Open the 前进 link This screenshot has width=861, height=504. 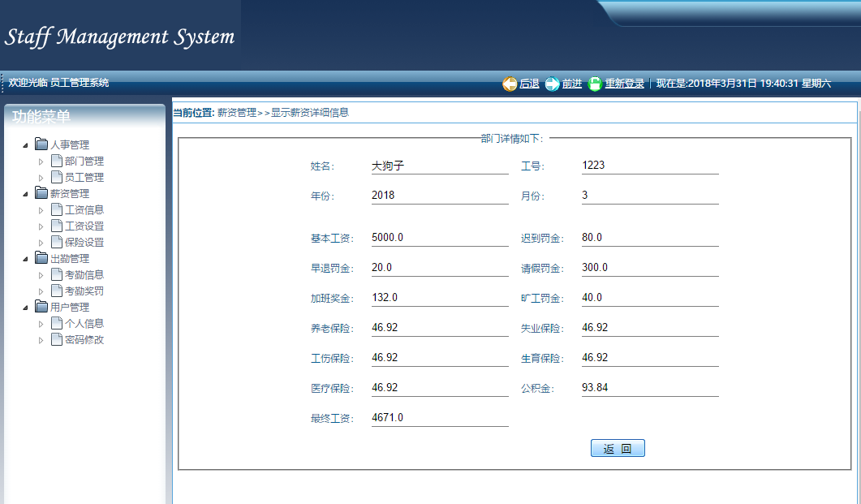pos(571,84)
